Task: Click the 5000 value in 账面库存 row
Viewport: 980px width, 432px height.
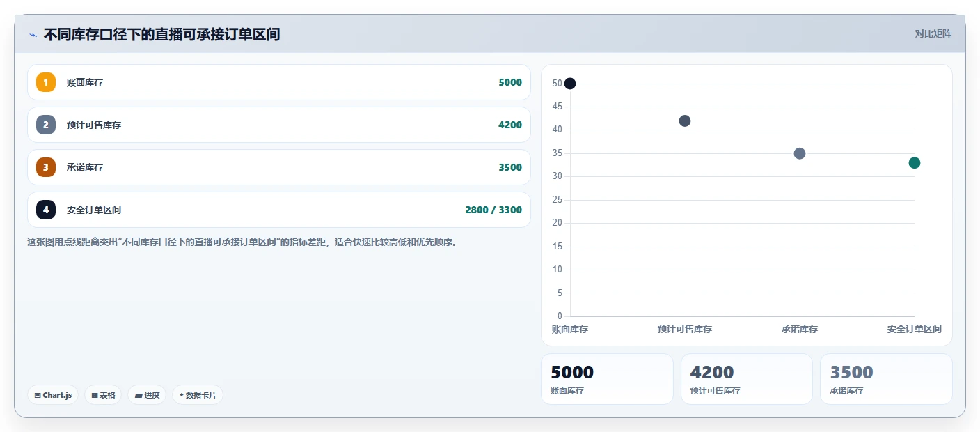Action: pyautogui.click(x=510, y=82)
